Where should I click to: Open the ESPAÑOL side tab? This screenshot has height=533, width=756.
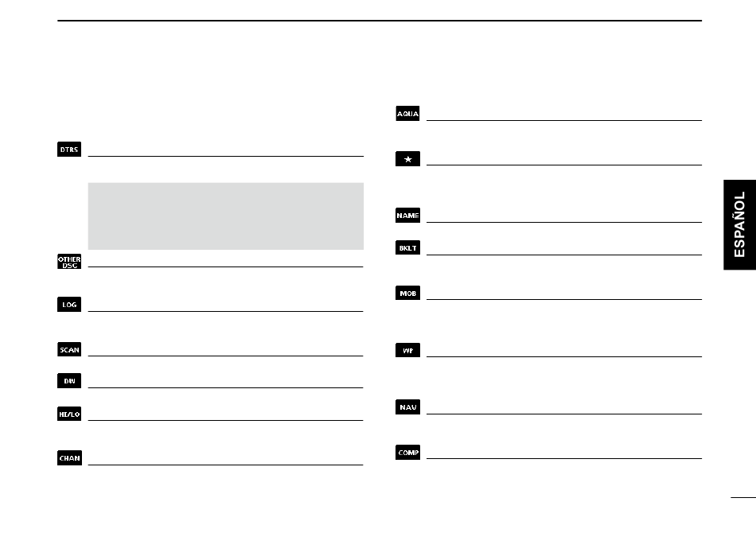point(739,224)
